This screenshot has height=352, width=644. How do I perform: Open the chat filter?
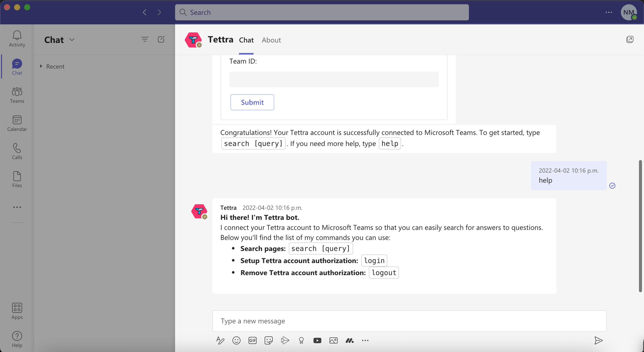tap(145, 39)
